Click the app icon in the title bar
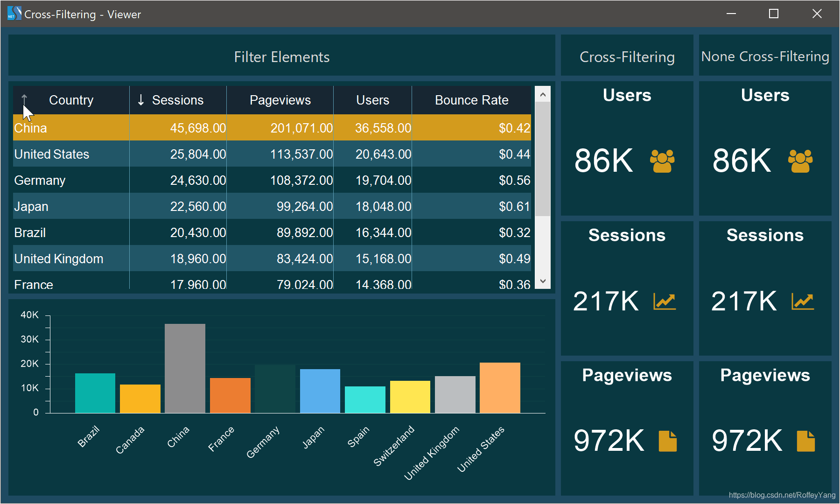840x504 pixels. pos(14,14)
